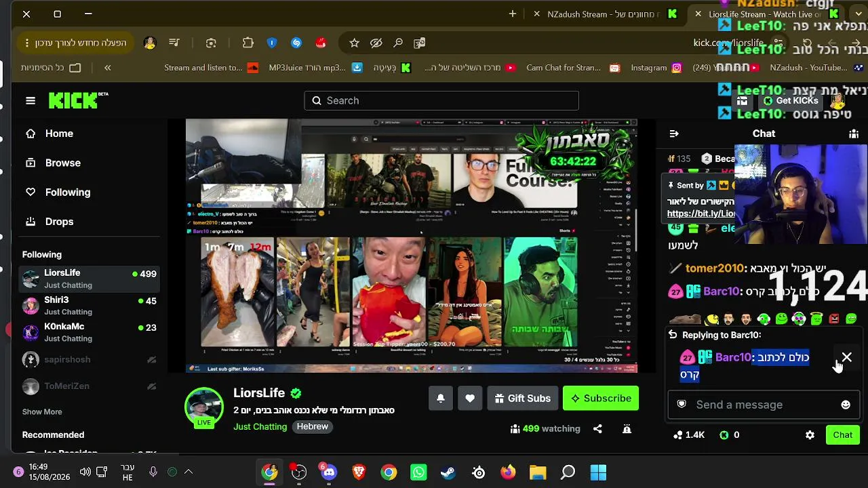Open the offline sapirshosh channel
This screenshot has height=488, width=868.
tap(90, 359)
